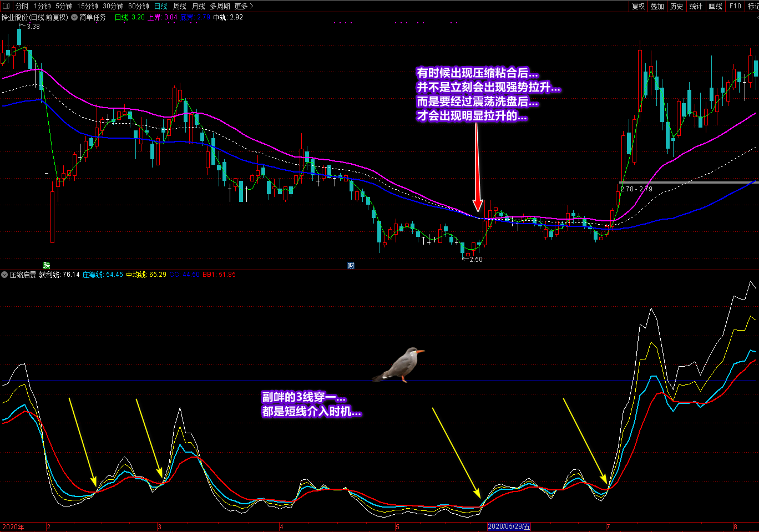Toggle the side panel icon at top-left

tap(7, 6)
